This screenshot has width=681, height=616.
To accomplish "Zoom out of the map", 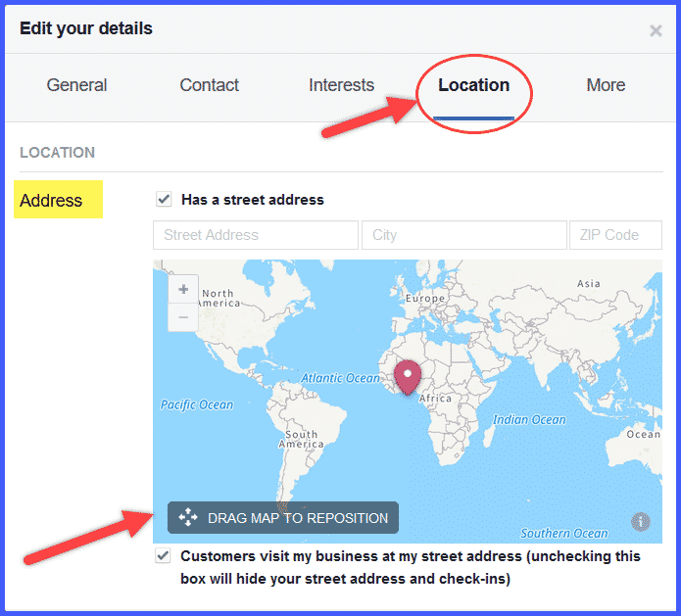I will 183,317.
